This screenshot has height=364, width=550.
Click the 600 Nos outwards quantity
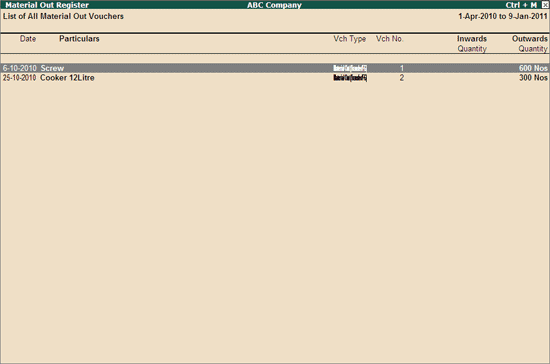(x=533, y=68)
